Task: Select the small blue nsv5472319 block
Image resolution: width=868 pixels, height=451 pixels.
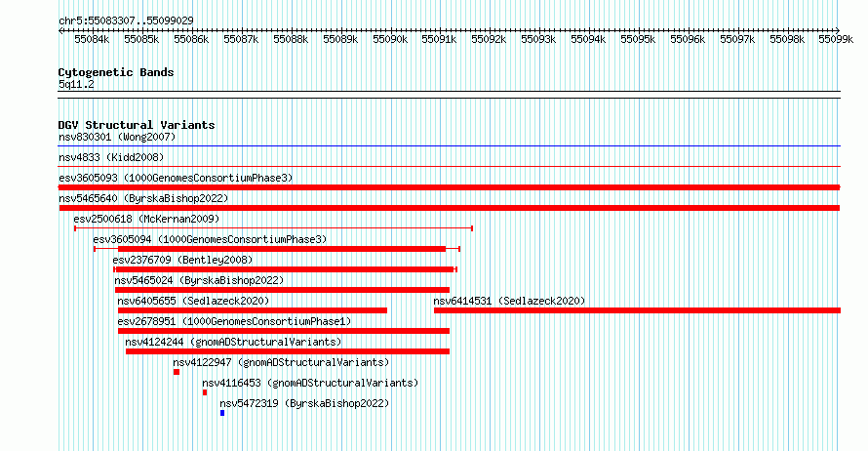Action: point(222,413)
